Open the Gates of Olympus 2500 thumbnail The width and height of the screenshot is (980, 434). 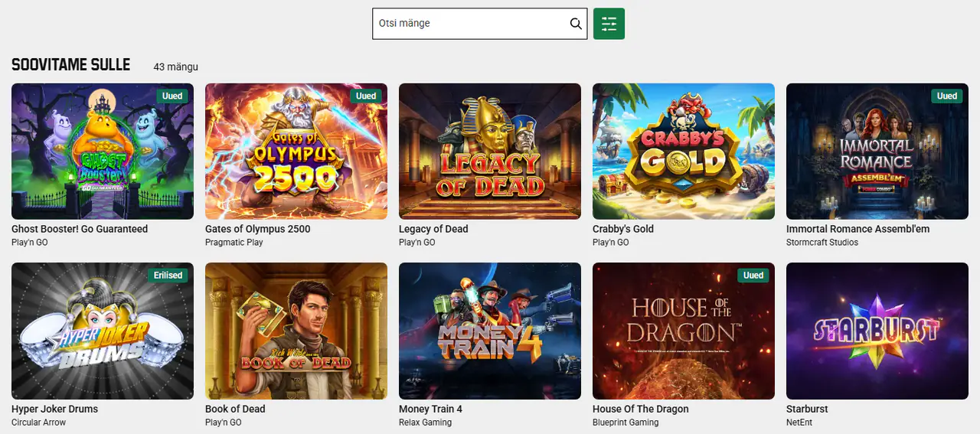[296, 152]
